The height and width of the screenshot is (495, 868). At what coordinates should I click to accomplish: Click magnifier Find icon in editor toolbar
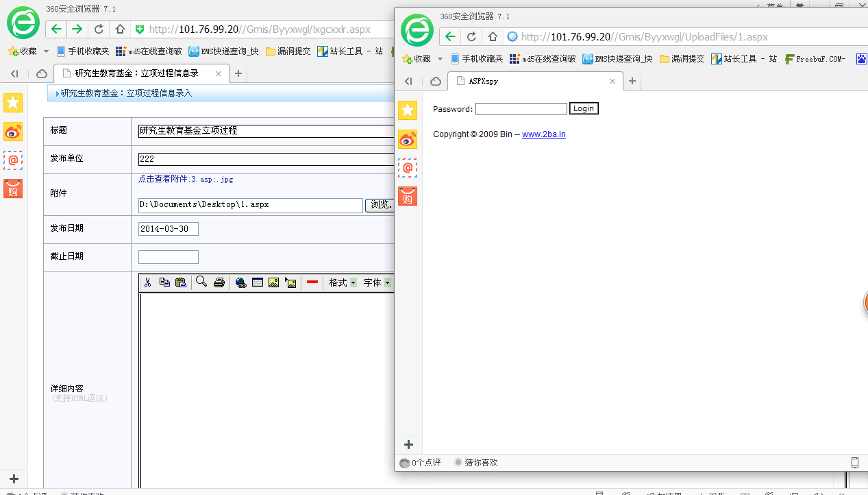[201, 282]
